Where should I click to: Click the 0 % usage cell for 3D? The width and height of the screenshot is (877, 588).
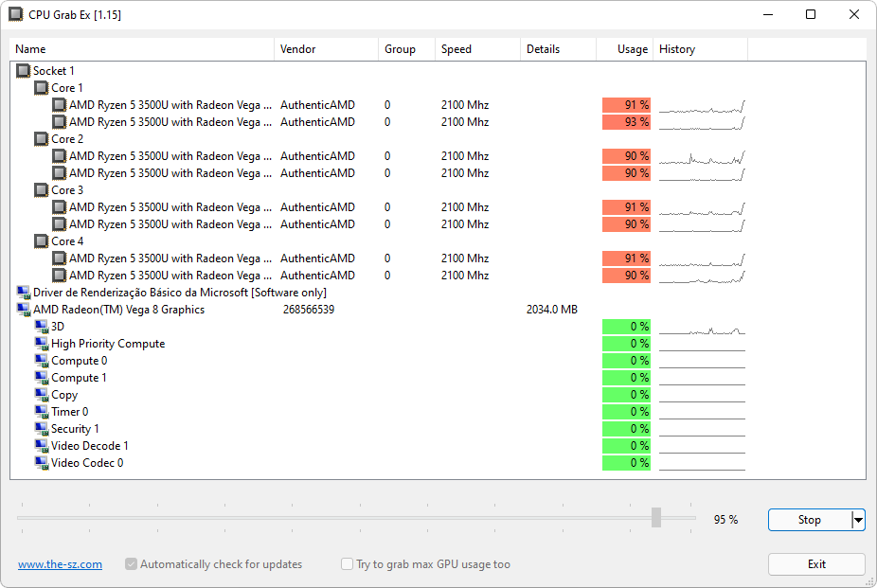626,327
